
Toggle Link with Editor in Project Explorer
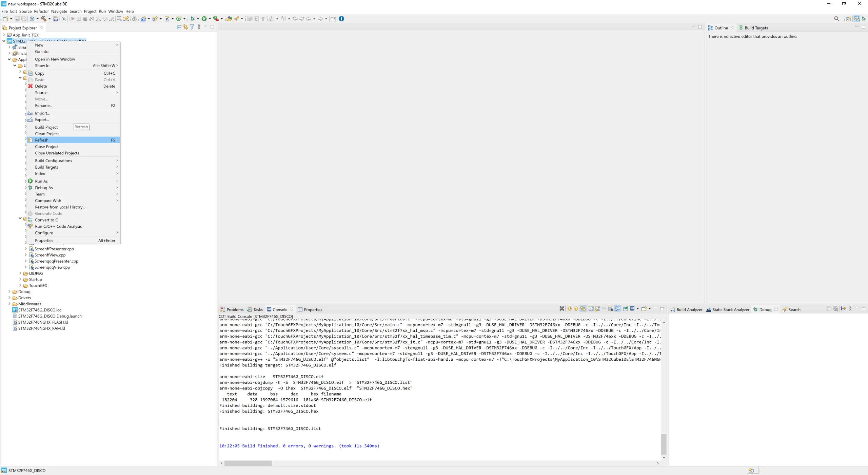click(185, 27)
